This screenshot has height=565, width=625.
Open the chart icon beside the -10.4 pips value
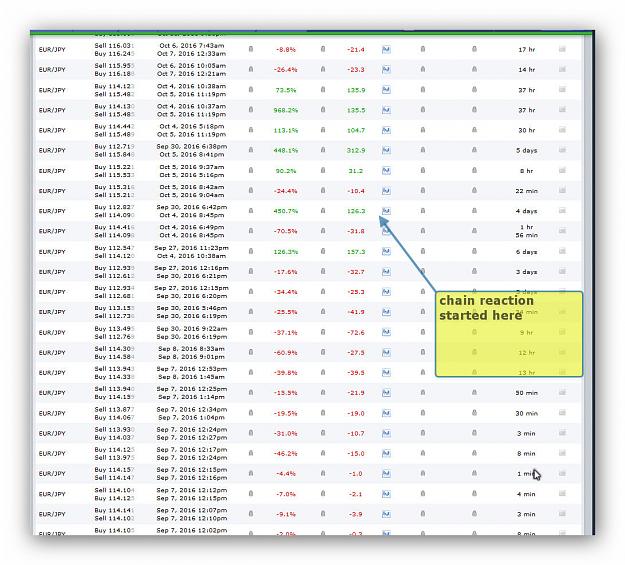coord(386,191)
